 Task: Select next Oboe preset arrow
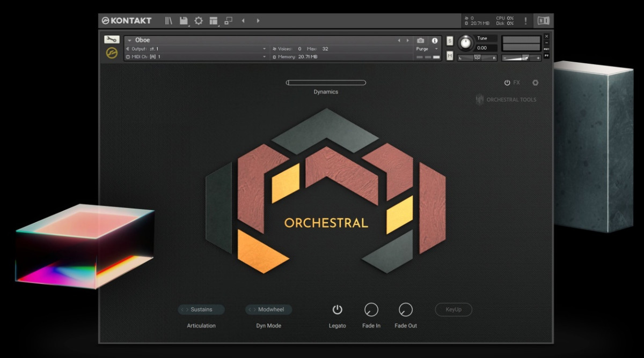[407, 40]
